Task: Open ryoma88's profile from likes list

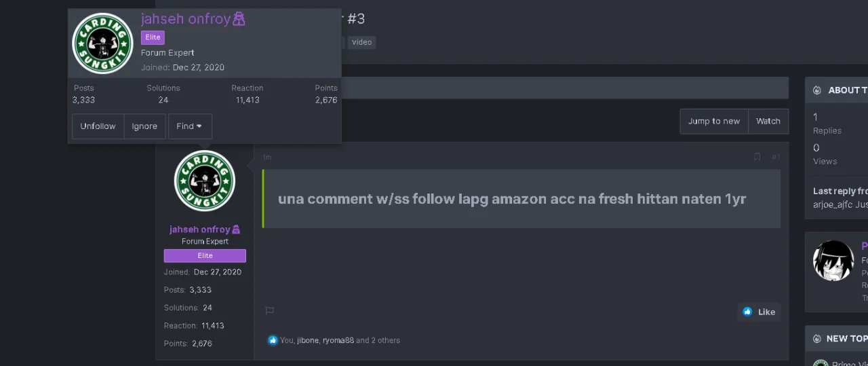Action: 338,340
